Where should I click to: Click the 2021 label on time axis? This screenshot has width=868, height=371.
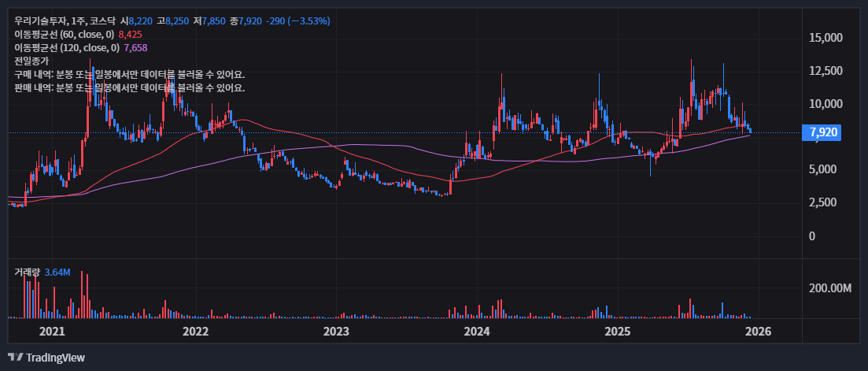pos(54,332)
